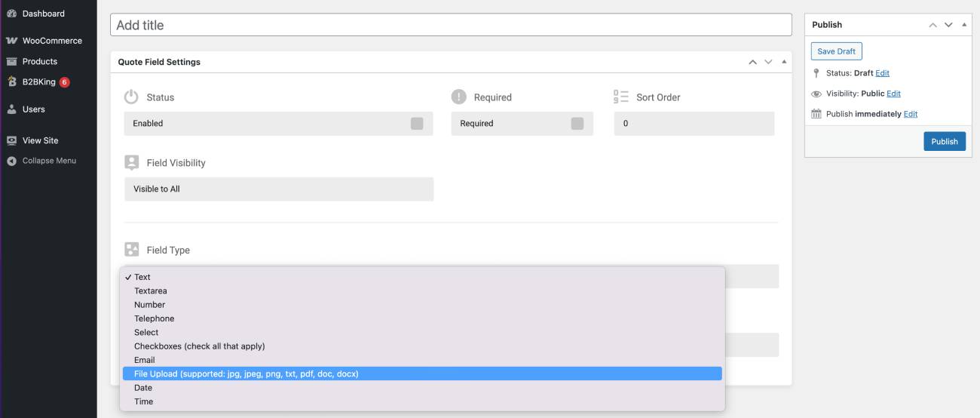
Task: Click the Field Type shapes icon
Action: pos(132,250)
